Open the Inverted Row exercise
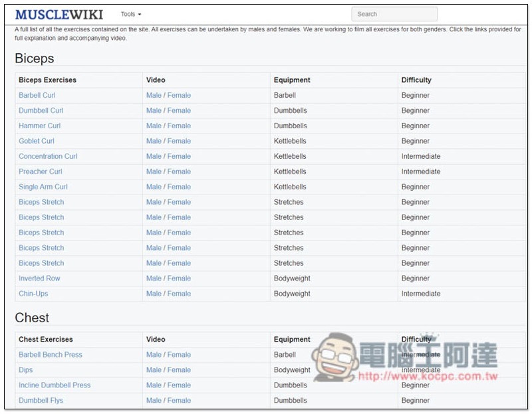532x414 pixels. (x=39, y=278)
